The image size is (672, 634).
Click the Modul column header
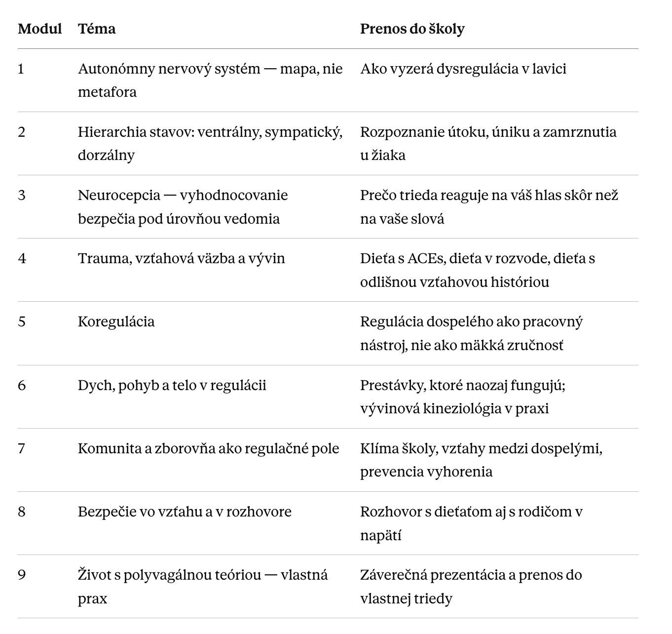pyautogui.click(x=40, y=29)
